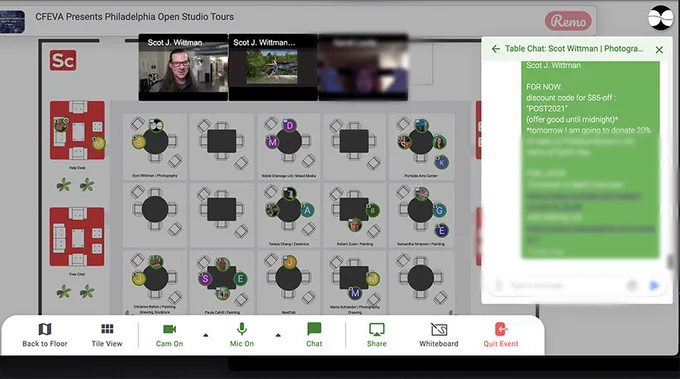This screenshot has height=379, width=680.
Task: Click the Christine Bethon table label
Action: tap(155, 309)
